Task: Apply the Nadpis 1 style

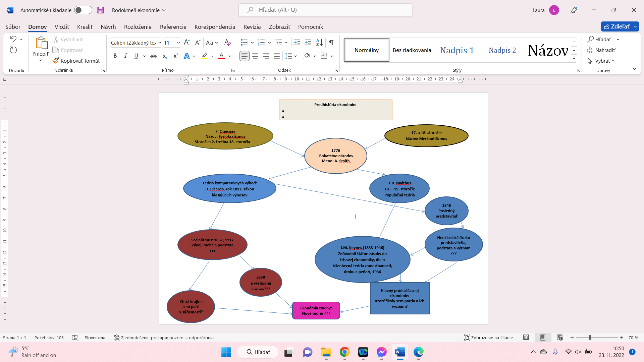Action: tap(457, 50)
